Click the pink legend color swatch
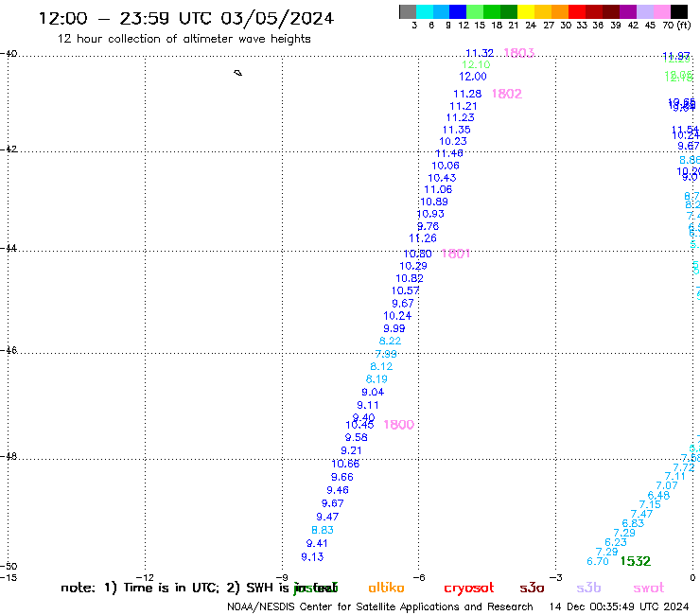Viewport: 700px width, 615px height. click(662, 11)
